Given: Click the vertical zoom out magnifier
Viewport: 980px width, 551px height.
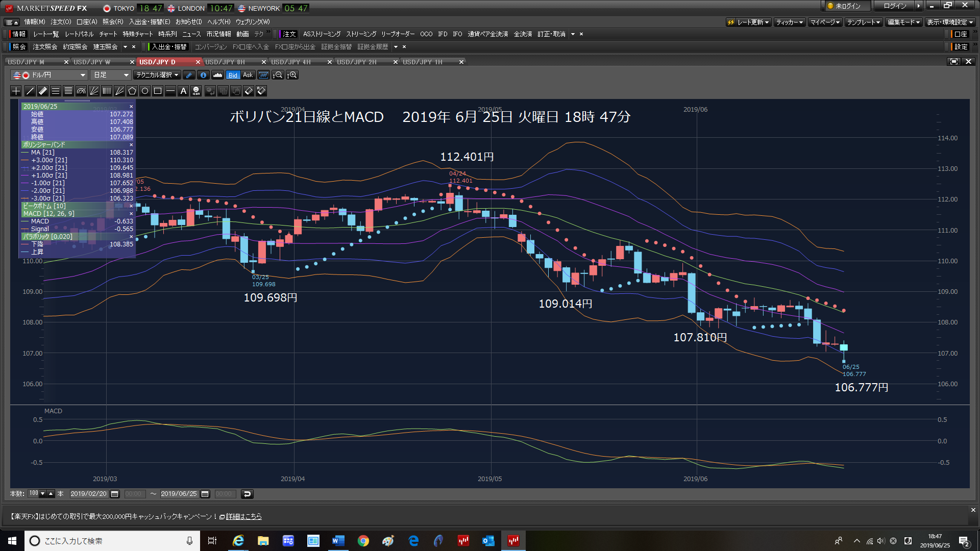Looking at the screenshot, I should click(x=278, y=75).
